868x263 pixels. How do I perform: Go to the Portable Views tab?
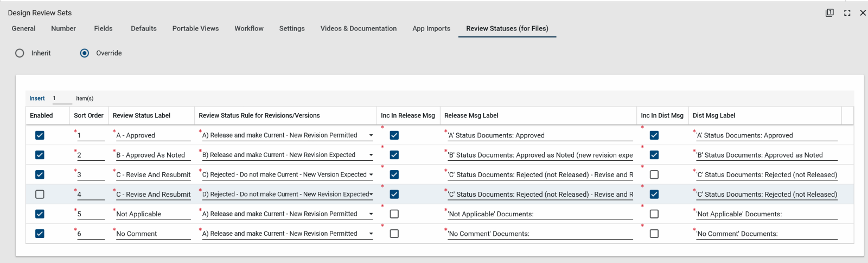click(195, 29)
